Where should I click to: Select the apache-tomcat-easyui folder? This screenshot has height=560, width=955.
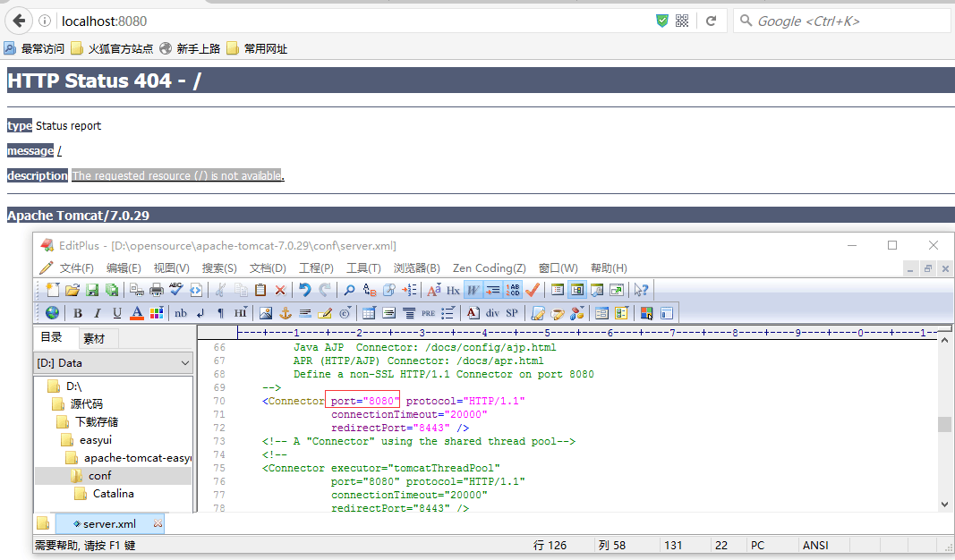click(138, 458)
